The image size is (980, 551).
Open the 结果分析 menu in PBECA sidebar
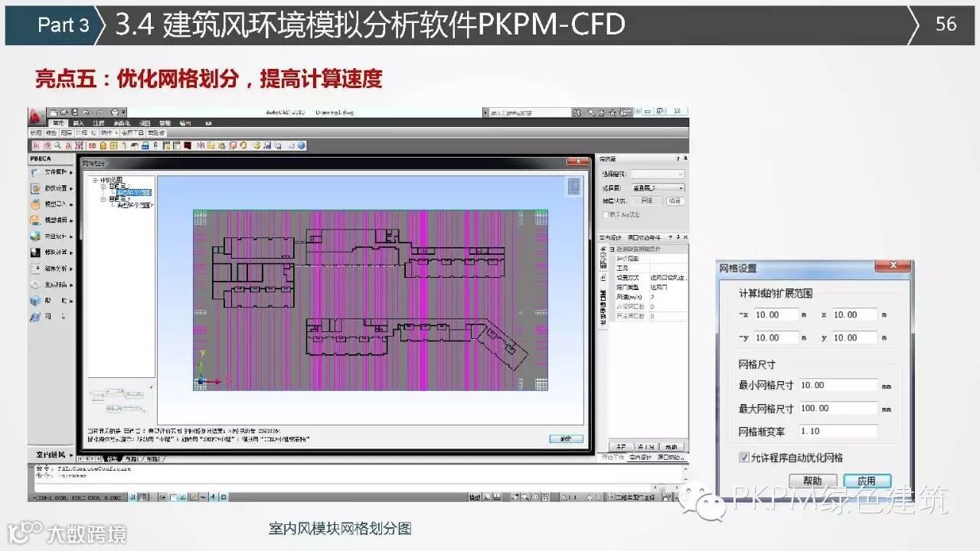click(52, 269)
